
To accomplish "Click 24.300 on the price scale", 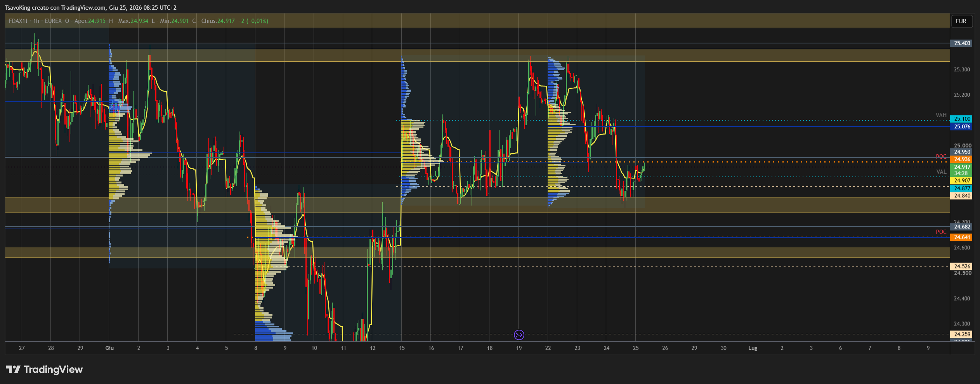I will (x=962, y=324).
